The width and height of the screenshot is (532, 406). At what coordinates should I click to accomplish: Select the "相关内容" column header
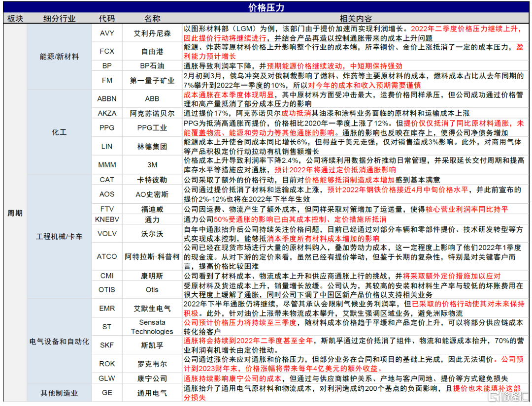point(356,19)
